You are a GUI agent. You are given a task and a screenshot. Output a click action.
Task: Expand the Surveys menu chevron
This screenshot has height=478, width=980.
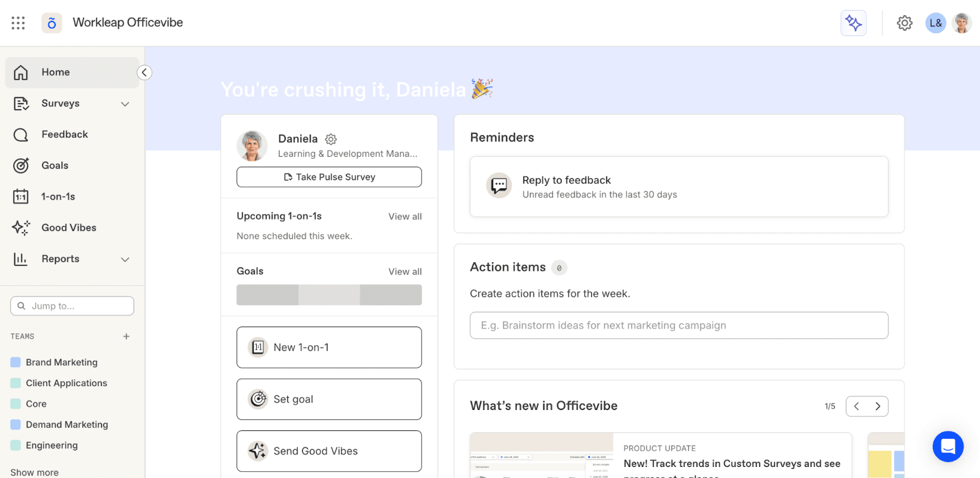(x=125, y=104)
